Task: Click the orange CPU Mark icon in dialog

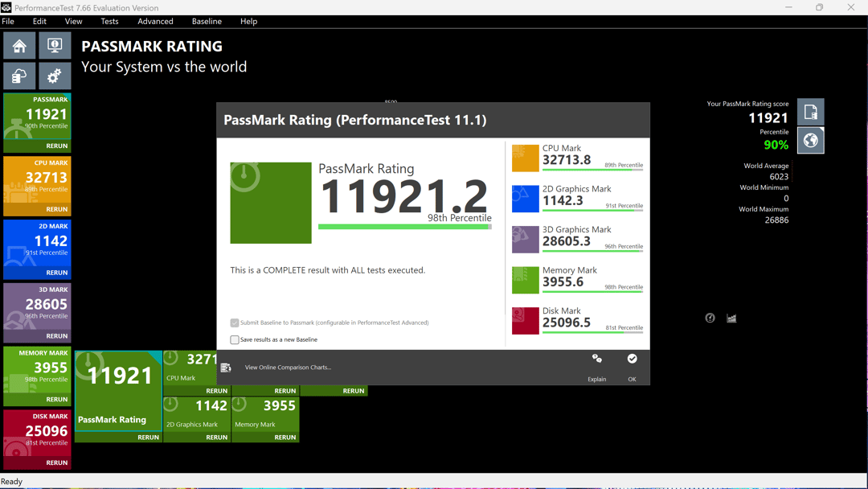Action: 526,158
